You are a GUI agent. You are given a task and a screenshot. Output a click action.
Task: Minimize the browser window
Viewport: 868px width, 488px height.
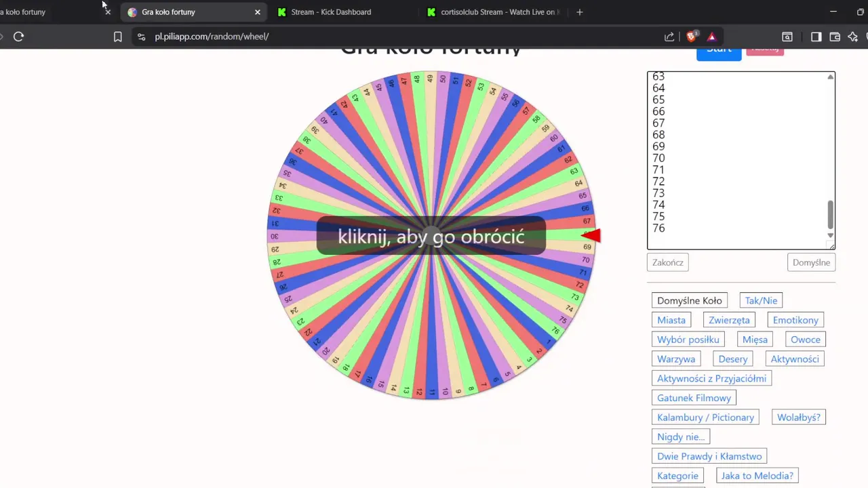pyautogui.click(x=833, y=12)
